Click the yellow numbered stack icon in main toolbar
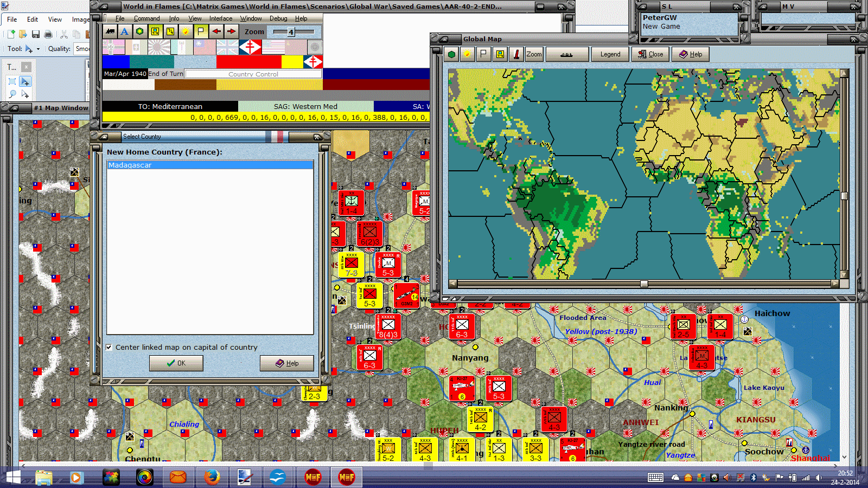868x488 pixels. coord(170,31)
